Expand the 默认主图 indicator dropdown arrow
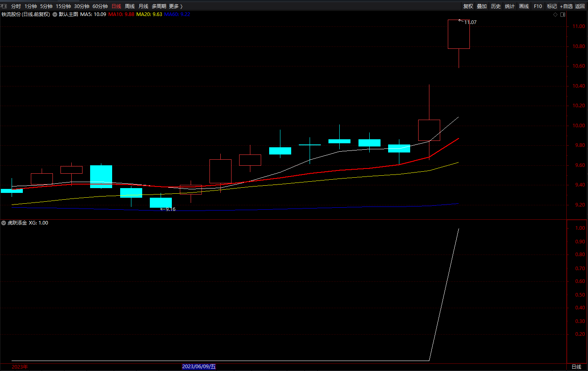 [x=55, y=14]
